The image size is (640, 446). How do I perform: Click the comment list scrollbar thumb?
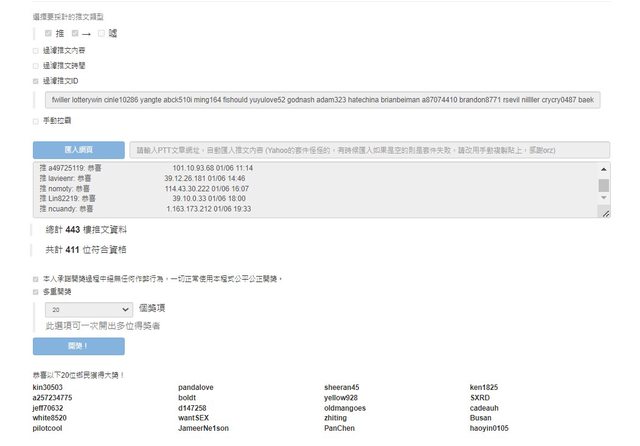[604, 185]
